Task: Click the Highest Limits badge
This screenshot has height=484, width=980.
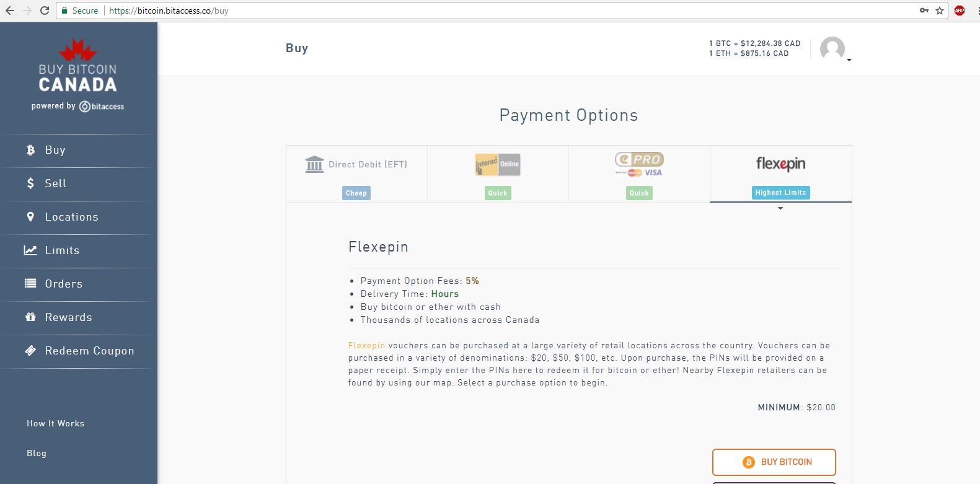Action: click(780, 193)
